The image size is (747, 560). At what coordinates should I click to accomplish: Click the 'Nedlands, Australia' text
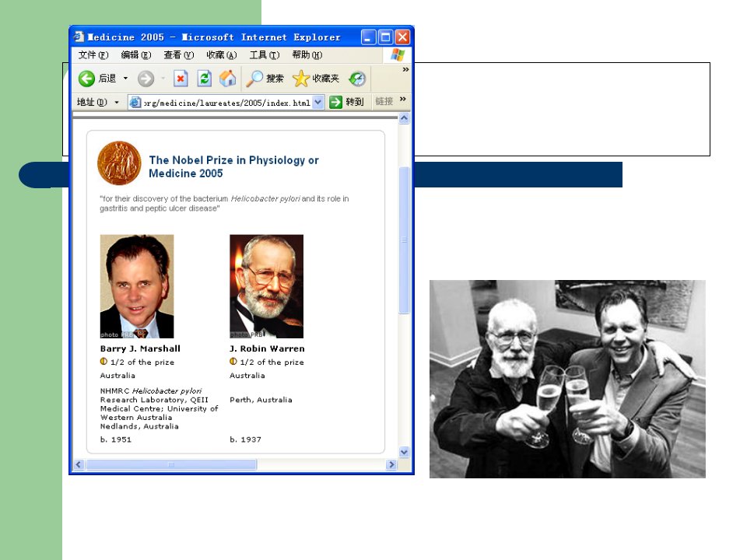[x=139, y=427]
